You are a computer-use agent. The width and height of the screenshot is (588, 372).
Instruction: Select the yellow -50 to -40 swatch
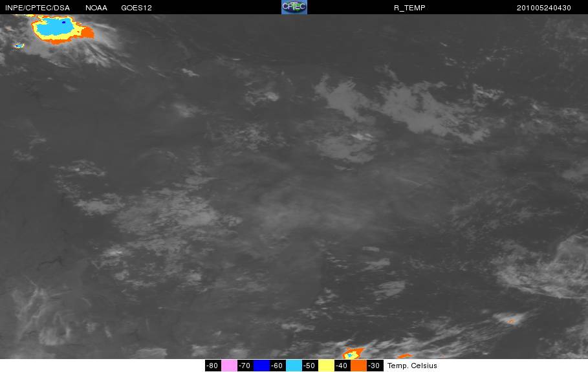(x=326, y=366)
